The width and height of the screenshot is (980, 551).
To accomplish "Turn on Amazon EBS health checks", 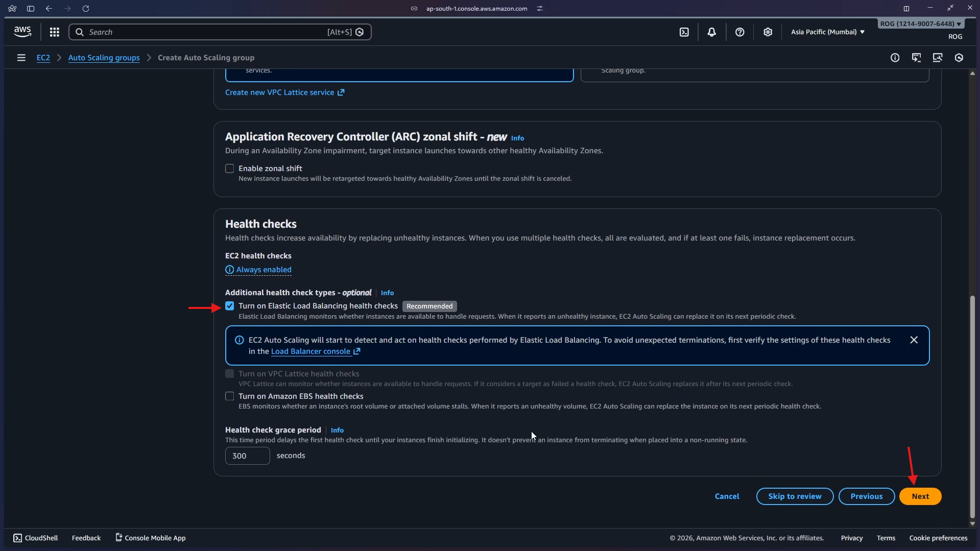I will 230,396.
